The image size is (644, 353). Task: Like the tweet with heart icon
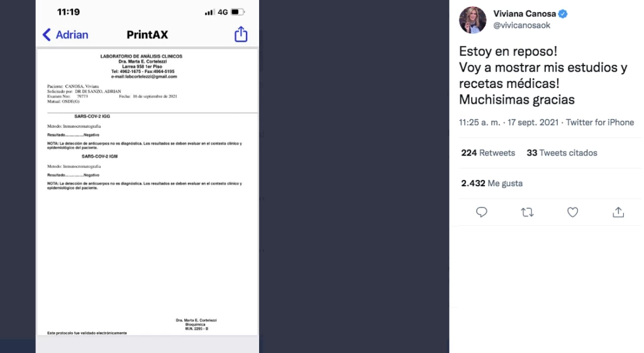tap(572, 212)
